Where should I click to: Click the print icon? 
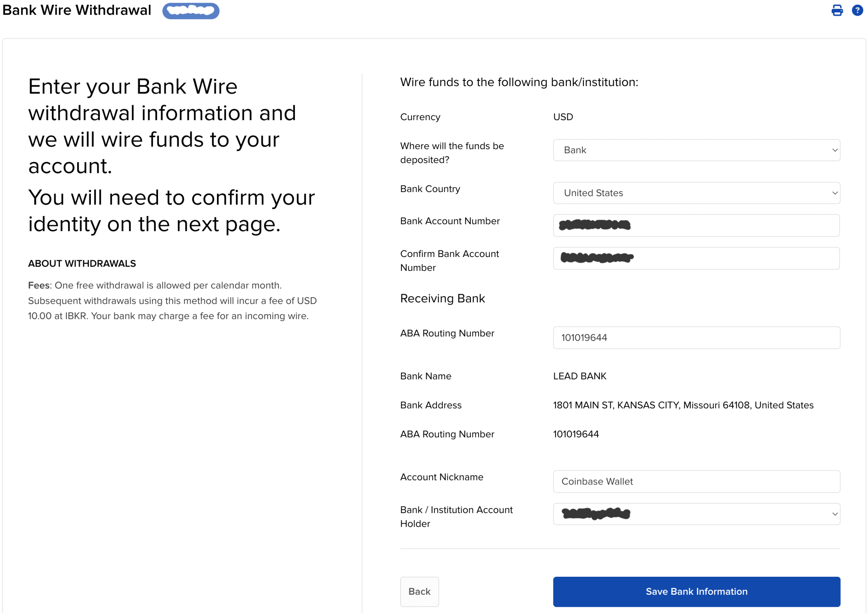point(837,11)
